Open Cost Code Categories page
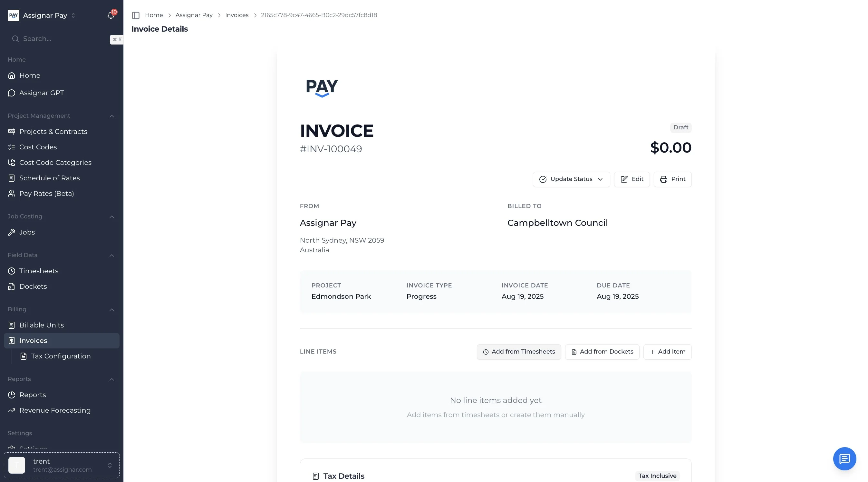Image resolution: width=868 pixels, height=482 pixels. tap(55, 163)
